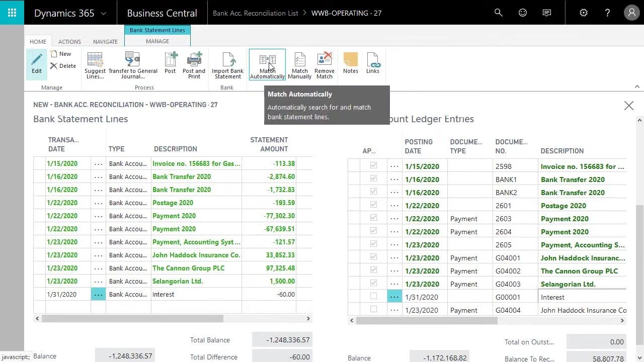Image resolution: width=644 pixels, height=362 pixels.
Task: Expand the Dynamics 365 dropdown chevron
Action: pyautogui.click(x=104, y=14)
